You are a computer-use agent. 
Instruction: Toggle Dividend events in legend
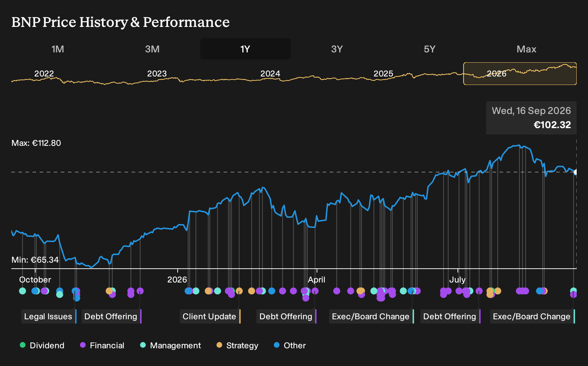click(x=42, y=345)
